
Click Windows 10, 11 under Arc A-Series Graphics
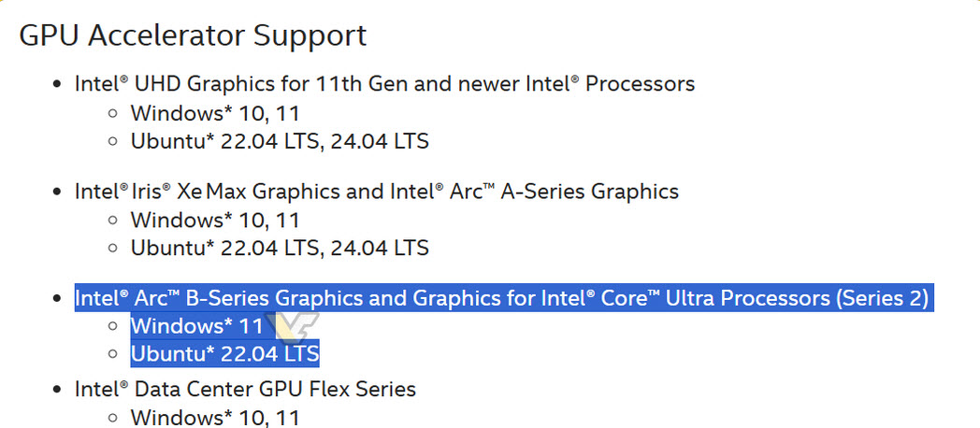215,221
